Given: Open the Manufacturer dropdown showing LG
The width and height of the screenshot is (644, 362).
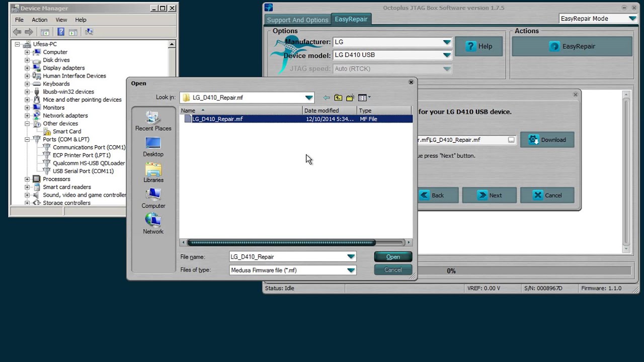Looking at the screenshot, I should coord(392,42).
